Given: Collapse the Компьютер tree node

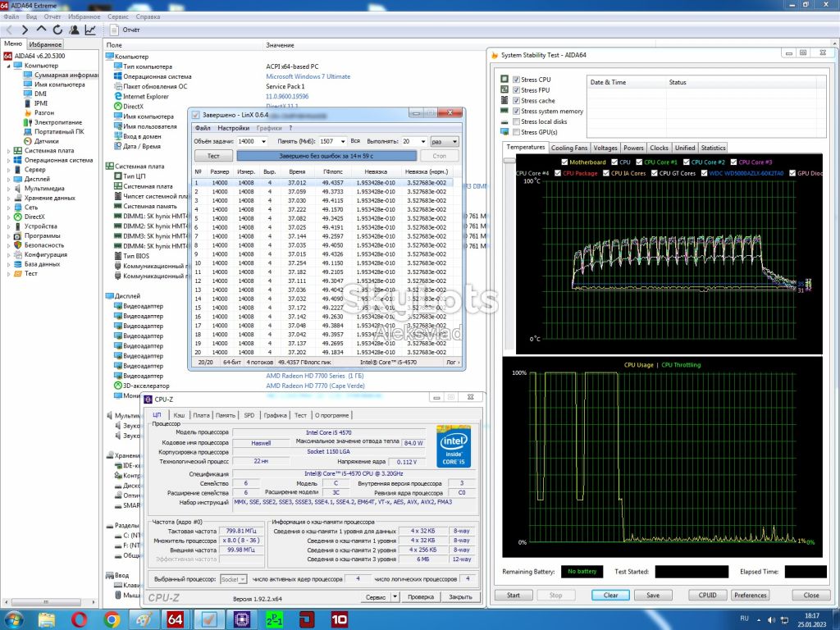Looking at the screenshot, I should (x=8, y=66).
